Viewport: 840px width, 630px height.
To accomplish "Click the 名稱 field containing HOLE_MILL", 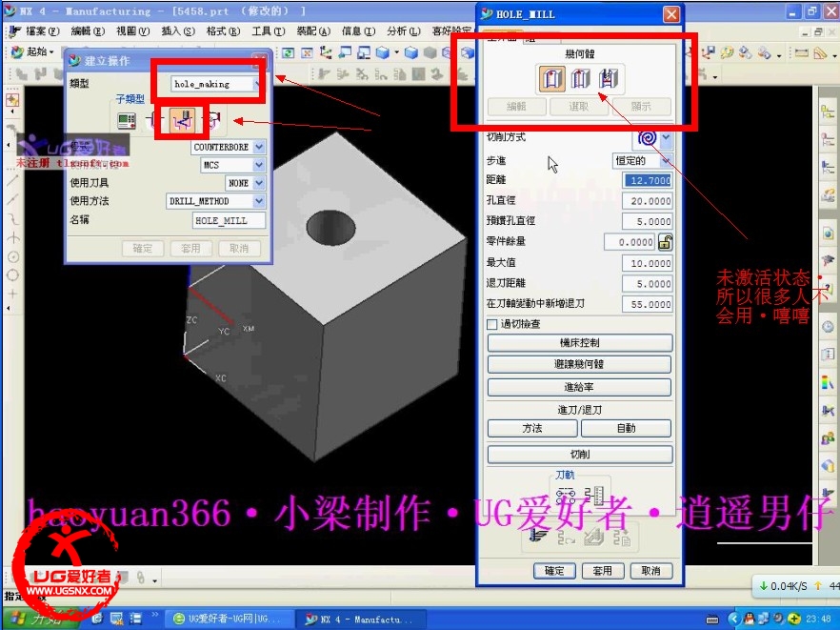I will click(229, 220).
